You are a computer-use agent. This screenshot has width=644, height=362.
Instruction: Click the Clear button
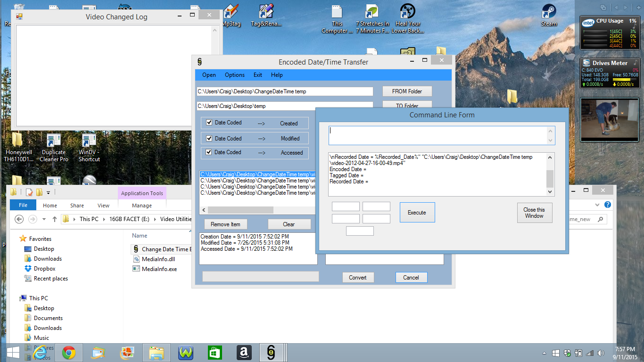point(289,224)
